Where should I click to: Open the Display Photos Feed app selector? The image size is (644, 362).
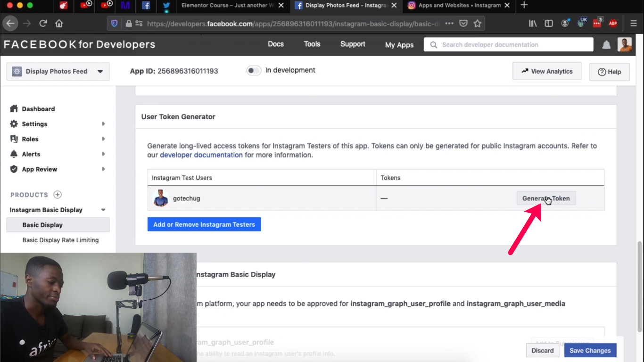(x=58, y=71)
